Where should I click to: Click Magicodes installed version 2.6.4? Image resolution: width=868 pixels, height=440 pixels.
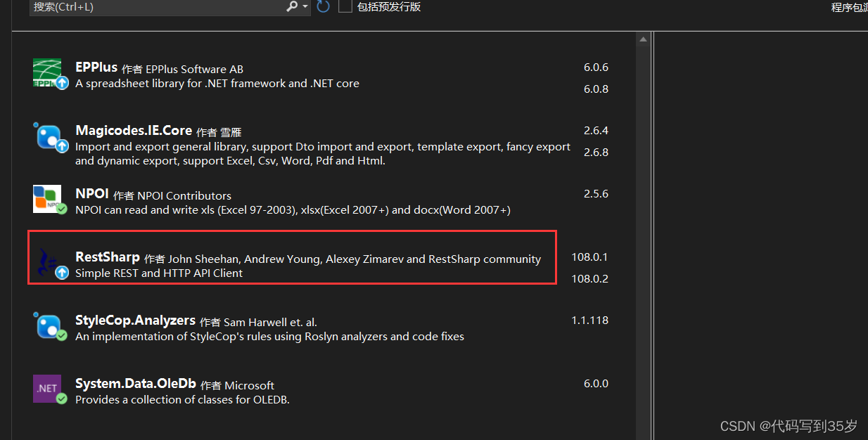596,131
